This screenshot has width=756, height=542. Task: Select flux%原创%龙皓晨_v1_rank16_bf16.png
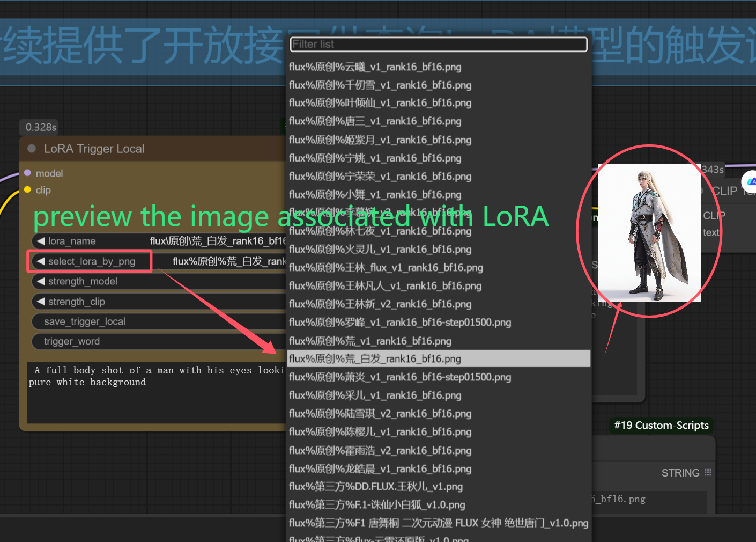[439, 469]
